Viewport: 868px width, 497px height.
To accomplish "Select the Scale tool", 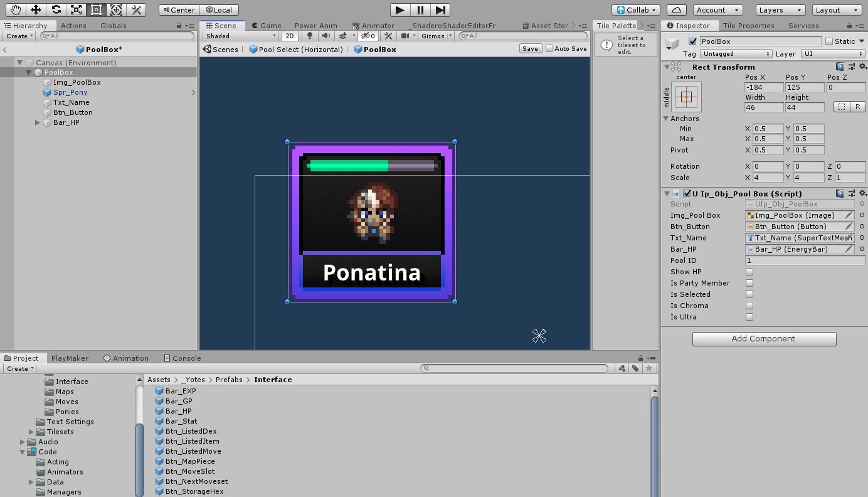I will [x=76, y=9].
